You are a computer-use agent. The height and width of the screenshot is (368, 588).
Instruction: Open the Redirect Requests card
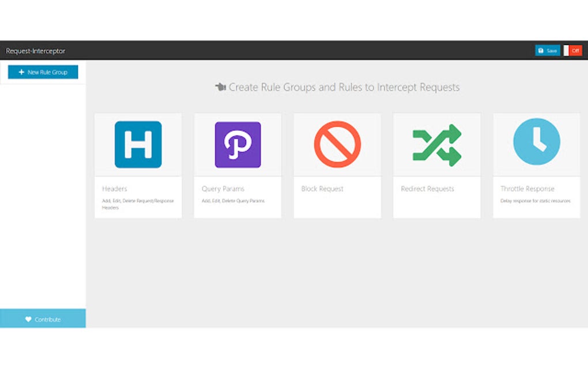436,166
